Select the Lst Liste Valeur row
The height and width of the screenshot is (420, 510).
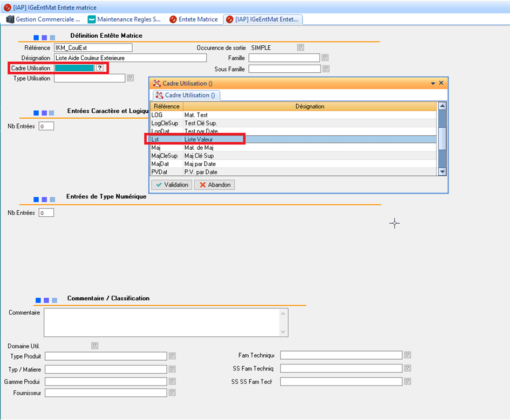(293, 140)
